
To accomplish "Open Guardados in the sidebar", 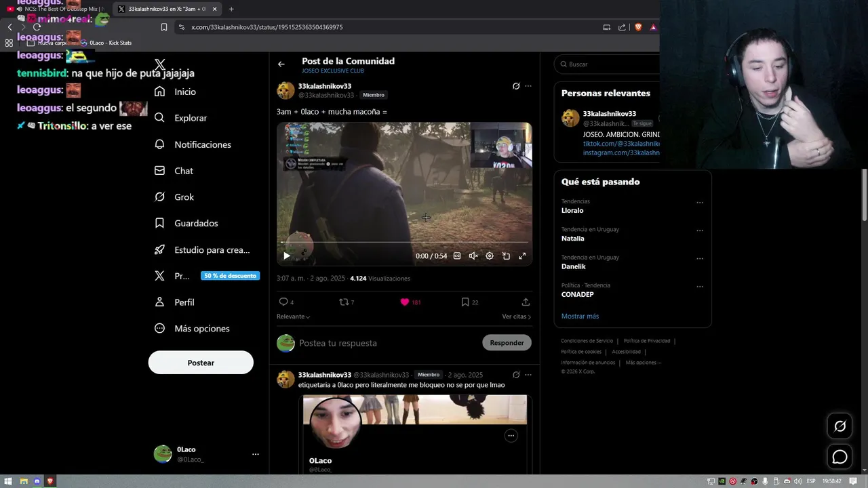I will pyautogui.click(x=186, y=223).
